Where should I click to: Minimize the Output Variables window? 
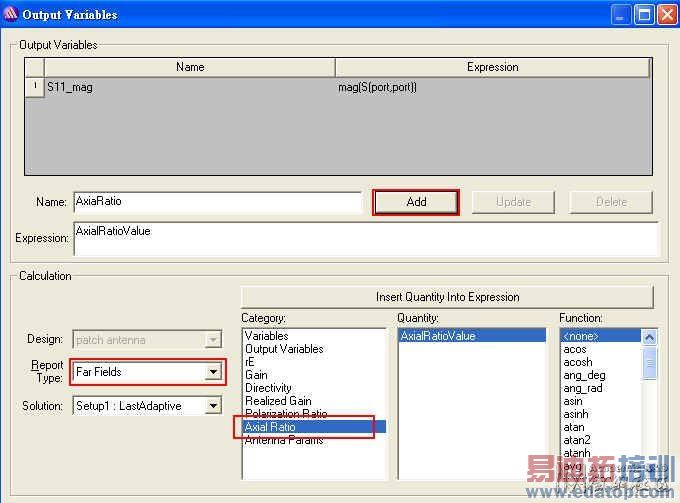point(621,15)
